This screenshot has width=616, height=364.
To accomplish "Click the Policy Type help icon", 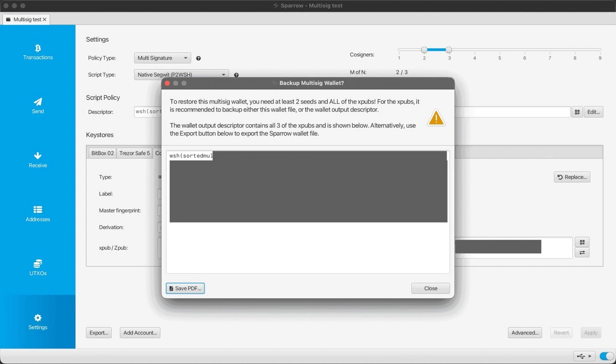I will tap(198, 58).
